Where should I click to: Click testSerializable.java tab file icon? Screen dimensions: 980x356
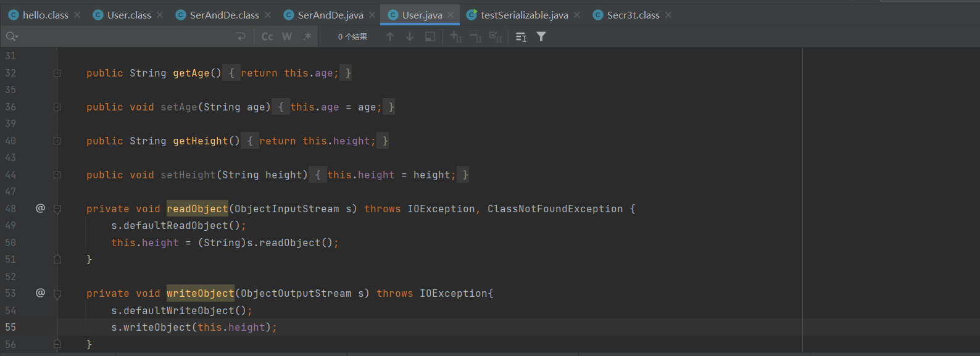coord(471,15)
